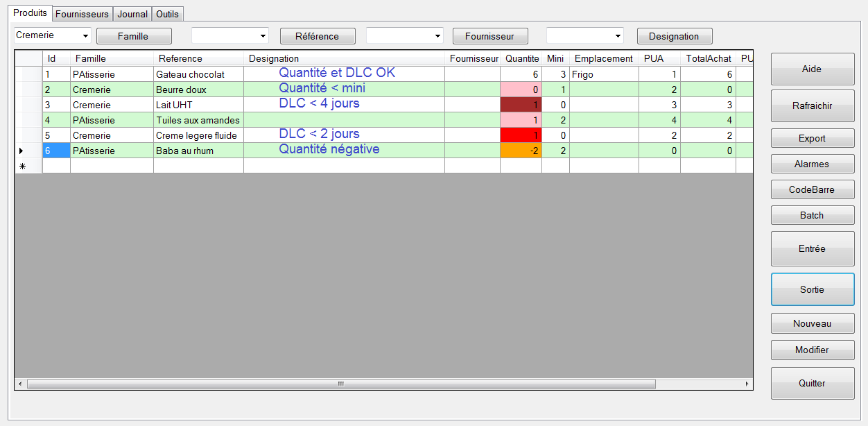This screenshot has width=868, height=426.
Task: Select the Beurre doux cell
Action: [198, 90]
